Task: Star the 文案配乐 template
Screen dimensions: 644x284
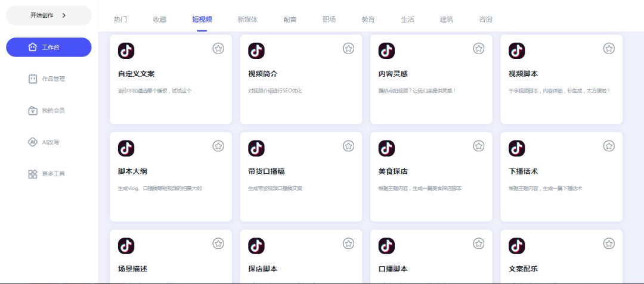Action: [609, 244]
